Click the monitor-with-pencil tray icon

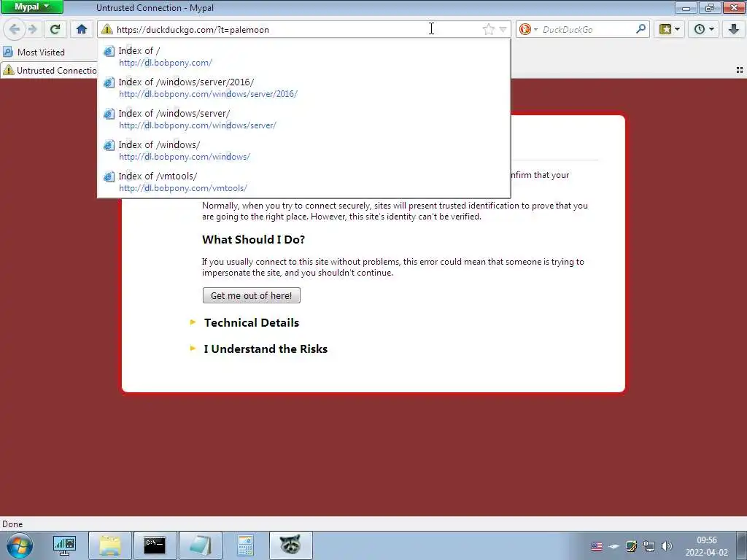coord(632,546)
